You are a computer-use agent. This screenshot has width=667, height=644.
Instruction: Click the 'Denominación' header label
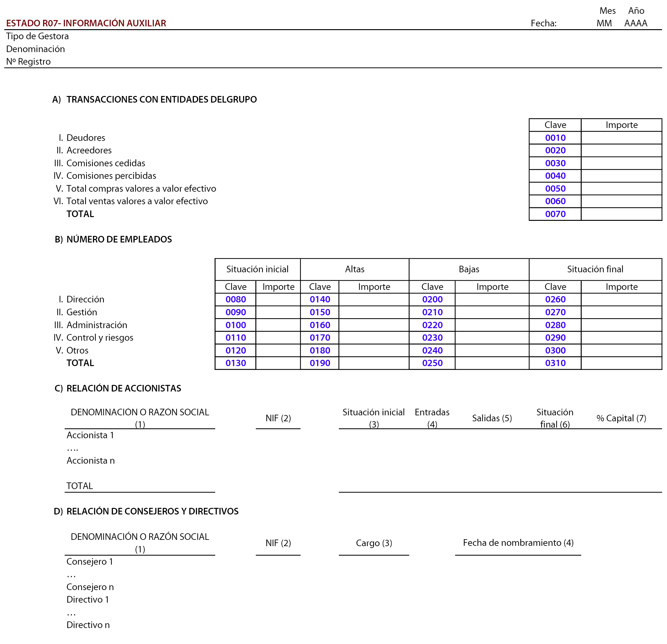point(35,49)
